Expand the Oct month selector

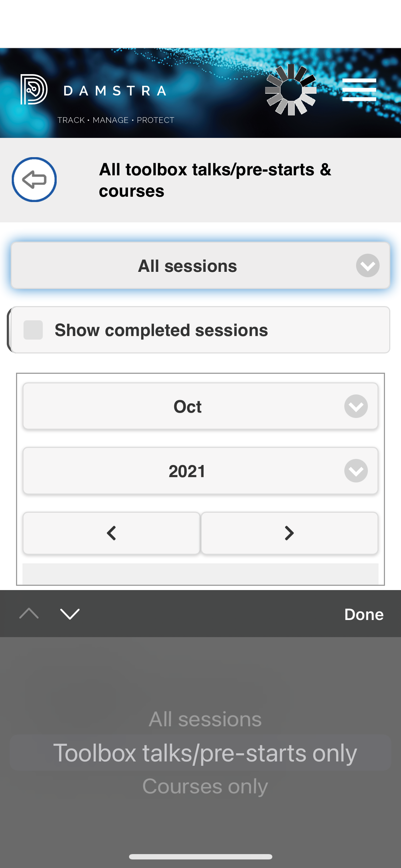point(200,406)
